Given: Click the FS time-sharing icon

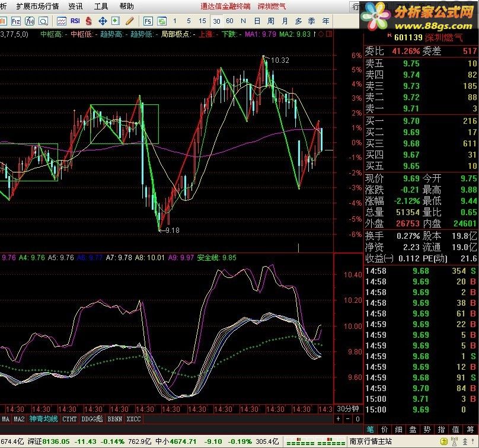Looking at the screenshot, I should tap(148, 21).
